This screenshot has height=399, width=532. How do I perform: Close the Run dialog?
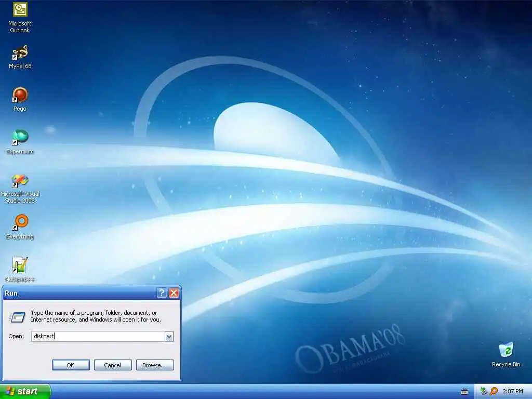click(x=174, y=293)
